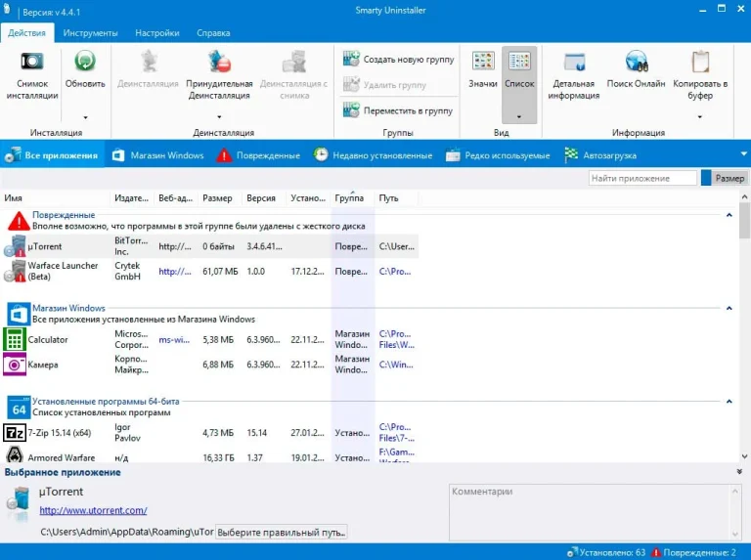Select the 7-Zip 15.14 (x64) icon
Screen dimensions: 751x560
point(15,433)
